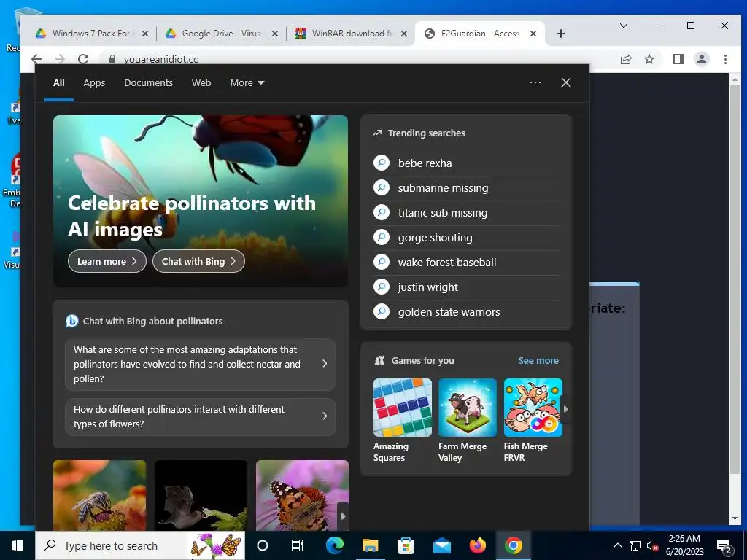Click the padlock site info icon
This screenshot has height=560, width=747.
112,59
